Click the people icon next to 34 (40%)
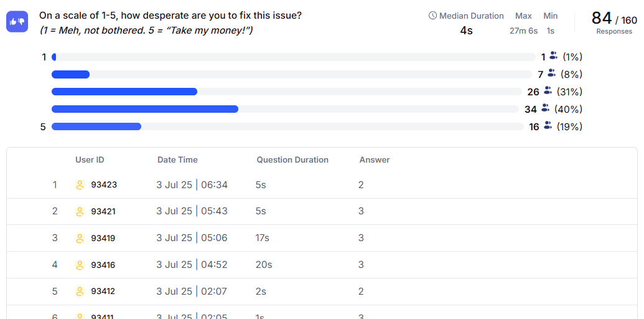Screen dimensions: 644x319 [545, 108]
